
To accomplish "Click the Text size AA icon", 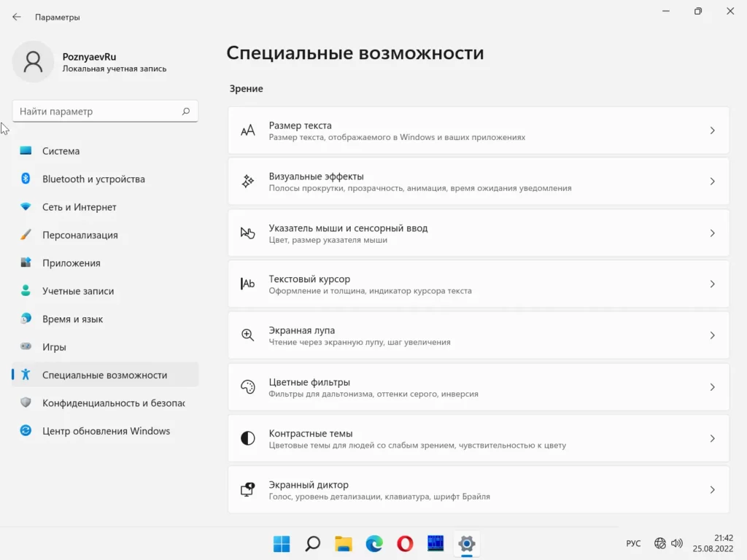I will [x=248, y=131].
